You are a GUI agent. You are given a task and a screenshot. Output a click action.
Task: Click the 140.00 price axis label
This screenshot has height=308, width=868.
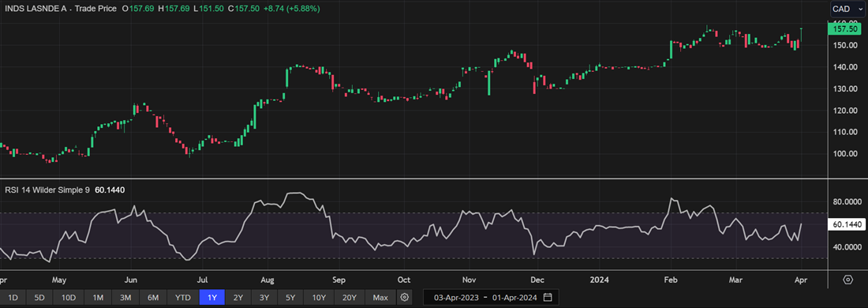[846, 67]
